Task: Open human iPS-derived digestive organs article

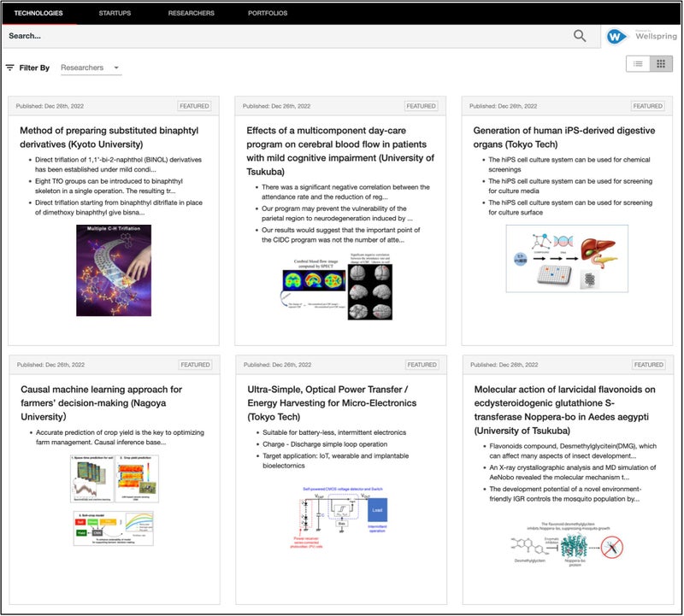Action: tap(564, 138)
